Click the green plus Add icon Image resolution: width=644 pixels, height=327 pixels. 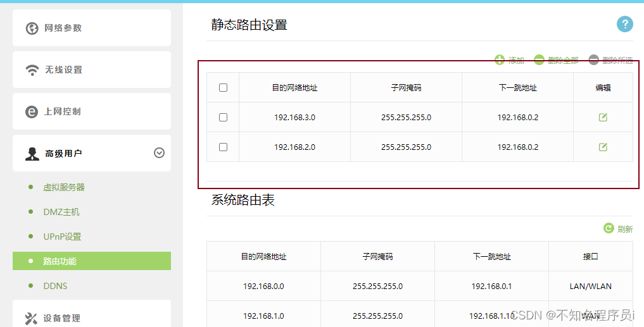pos(500,60)
